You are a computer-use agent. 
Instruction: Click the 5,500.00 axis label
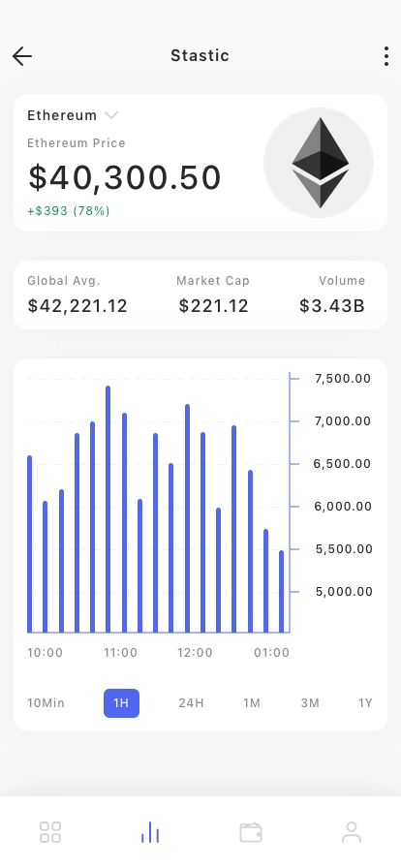click(x=344, y=549)
